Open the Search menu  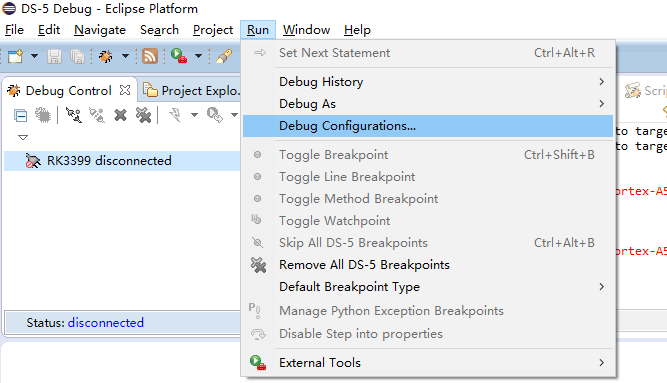tap(160, 30)
